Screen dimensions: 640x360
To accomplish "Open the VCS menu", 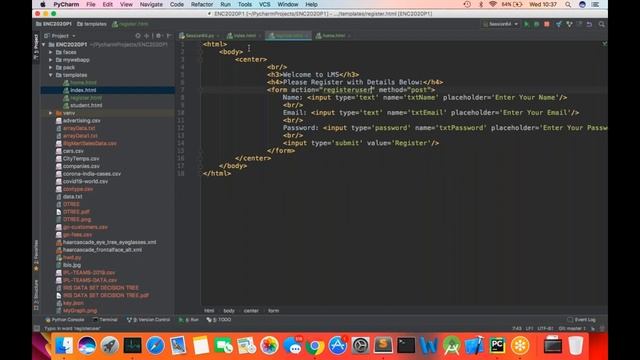I will coord(264,4).
